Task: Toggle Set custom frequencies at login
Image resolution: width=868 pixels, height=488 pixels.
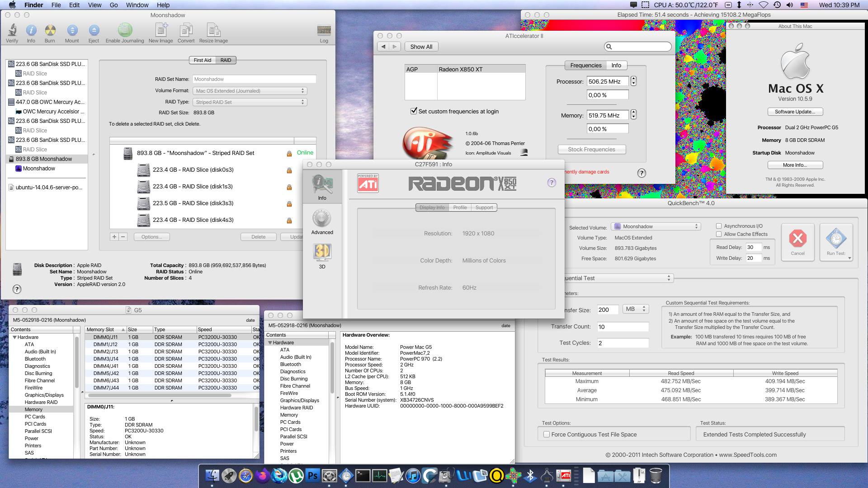Action: click(x=414, y=111)
